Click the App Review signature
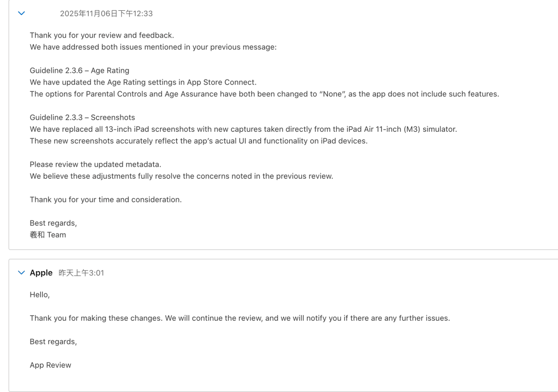 point(51,365)
